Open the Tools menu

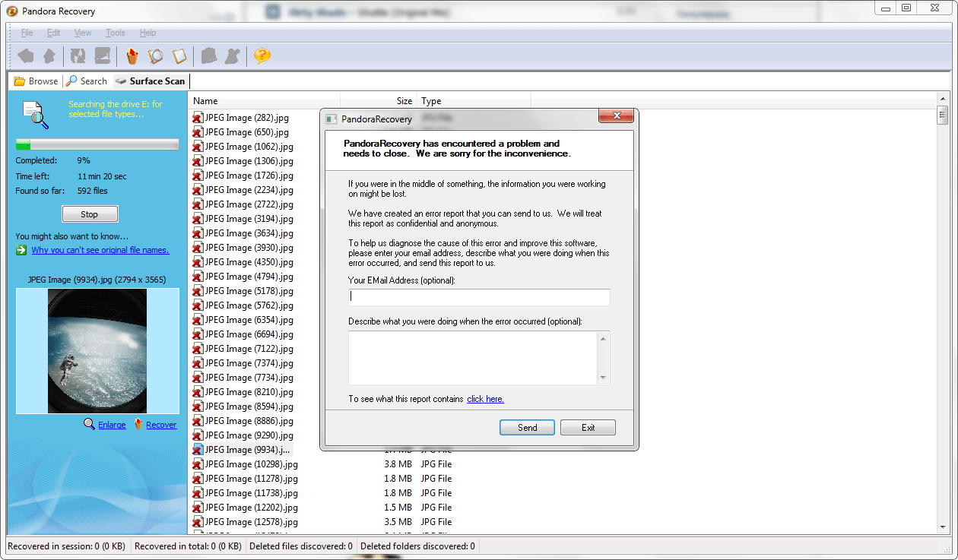tap(115, 33)
